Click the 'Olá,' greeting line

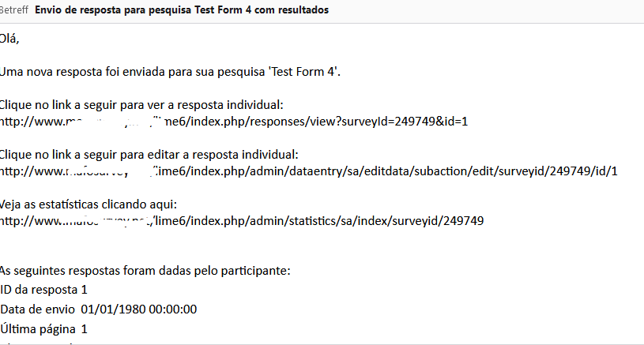tap(9, 38)
